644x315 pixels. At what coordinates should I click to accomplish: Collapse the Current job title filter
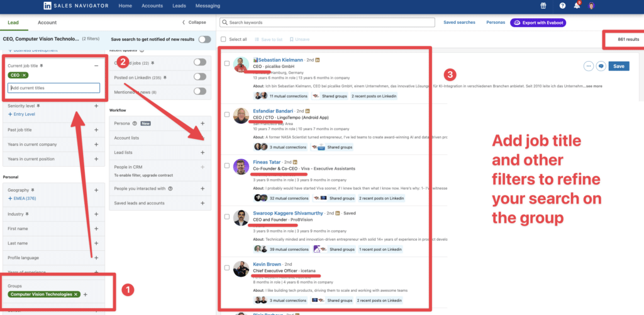96,65
